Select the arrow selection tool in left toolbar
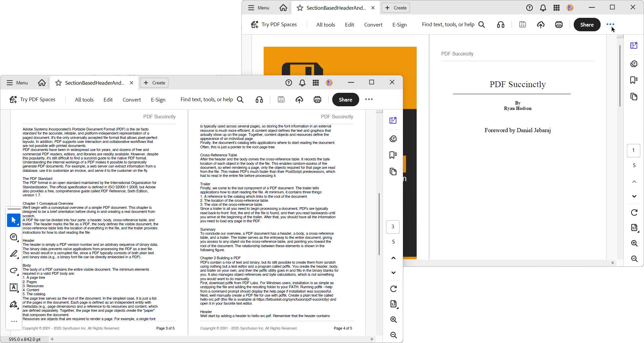Image resolution: width=644 pixels, height=343 pixels. point(14,220)
